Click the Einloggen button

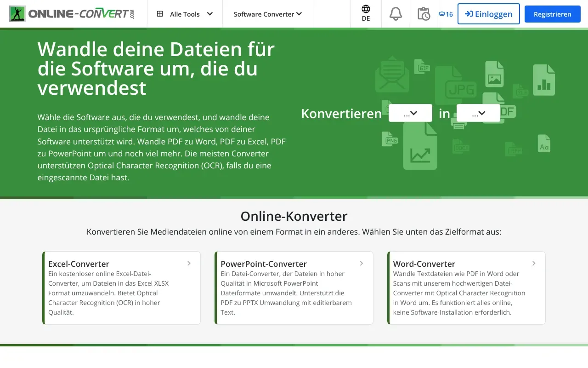pos(489,14)
